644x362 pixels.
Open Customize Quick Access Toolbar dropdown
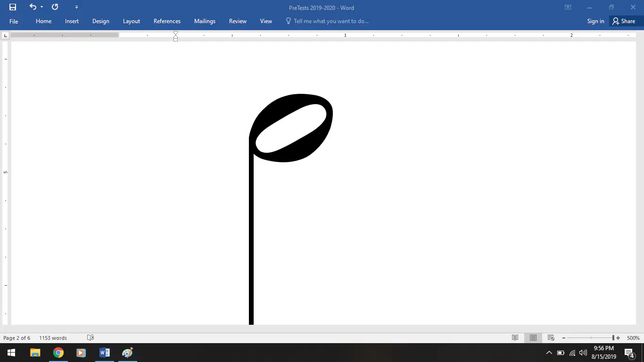[x=76, y=7]
